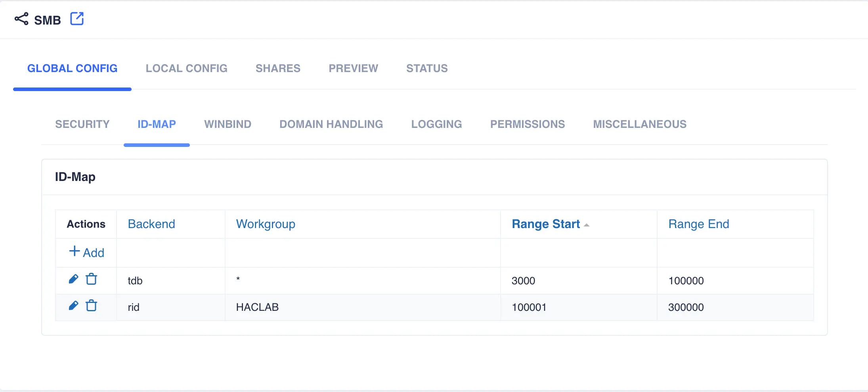Sort table by Workgroup column

(266, 224)
